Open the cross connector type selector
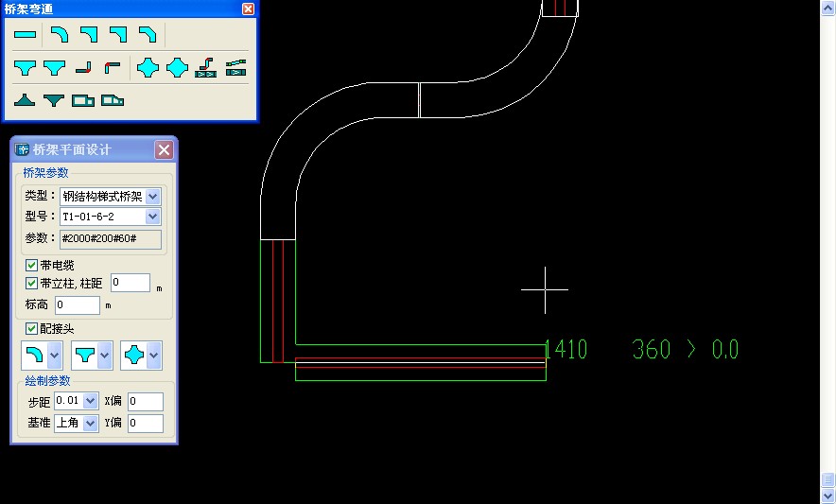 tap(153, 356)
